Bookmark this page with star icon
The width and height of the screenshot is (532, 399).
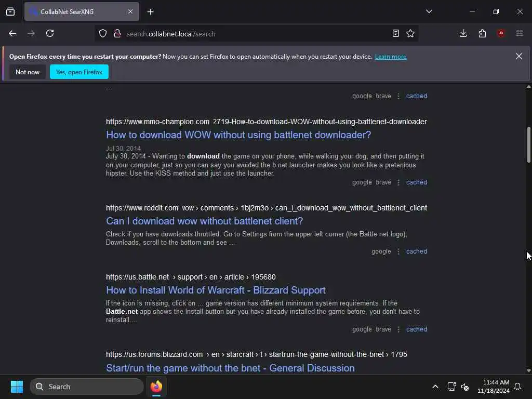point(410,33)
